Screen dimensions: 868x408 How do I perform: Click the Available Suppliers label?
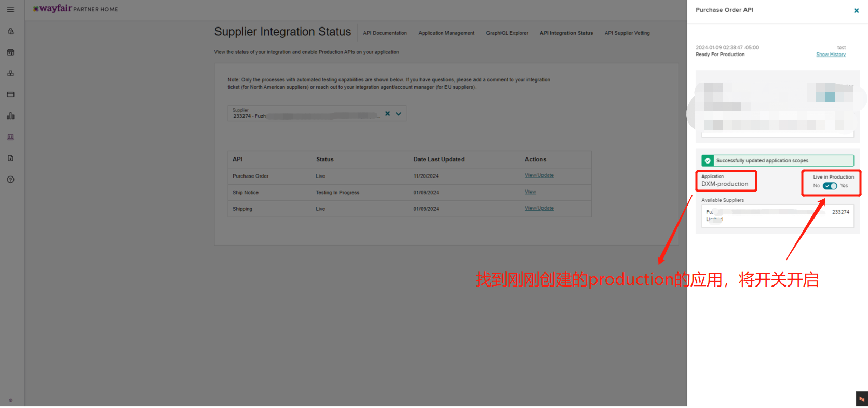[723, 200]
